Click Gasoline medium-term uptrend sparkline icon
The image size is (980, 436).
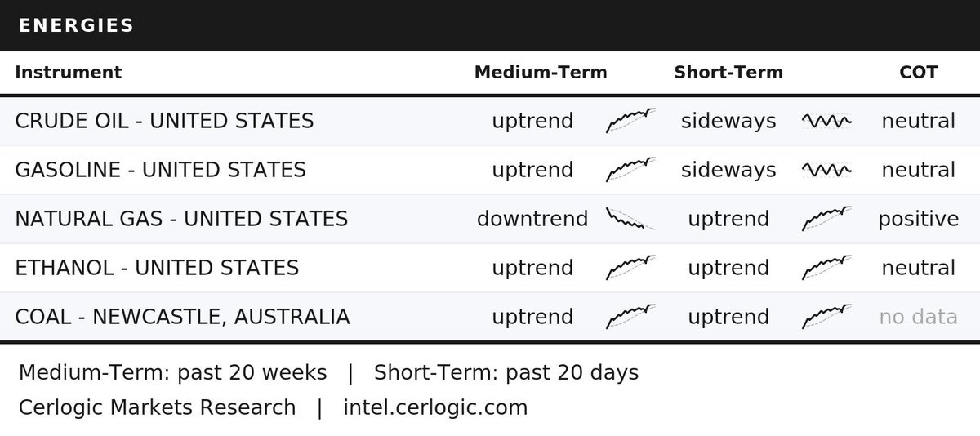tap(630, 170)
